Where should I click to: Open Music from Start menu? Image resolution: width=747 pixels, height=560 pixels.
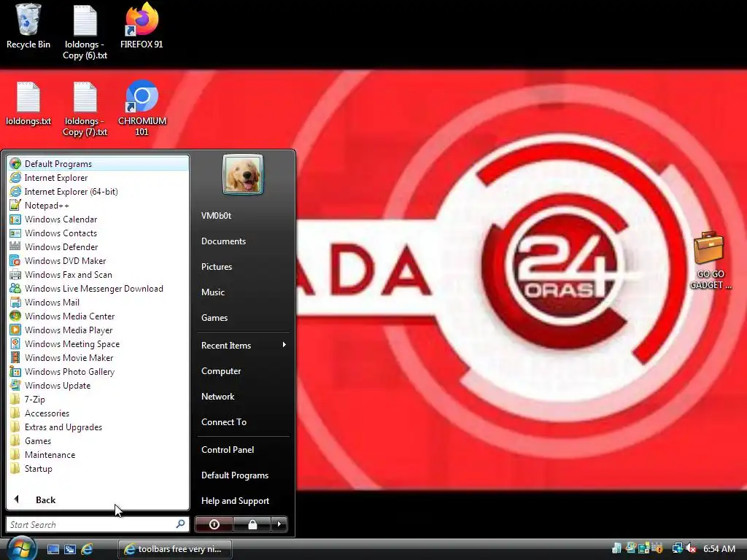click(x=212, y=292)
